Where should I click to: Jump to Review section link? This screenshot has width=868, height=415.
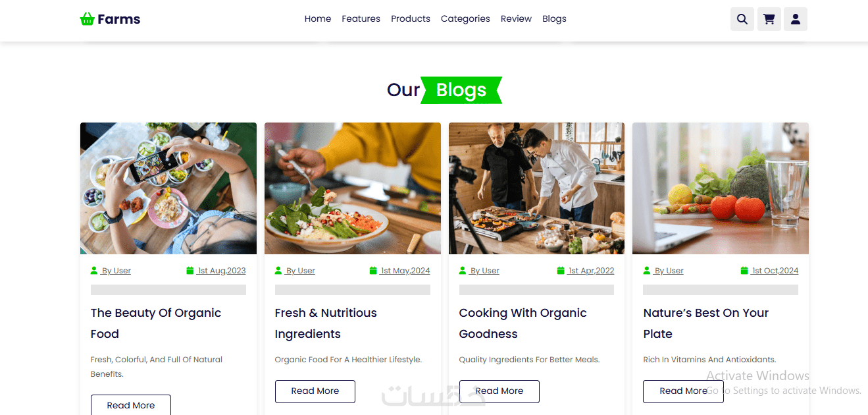click(516, 19)
